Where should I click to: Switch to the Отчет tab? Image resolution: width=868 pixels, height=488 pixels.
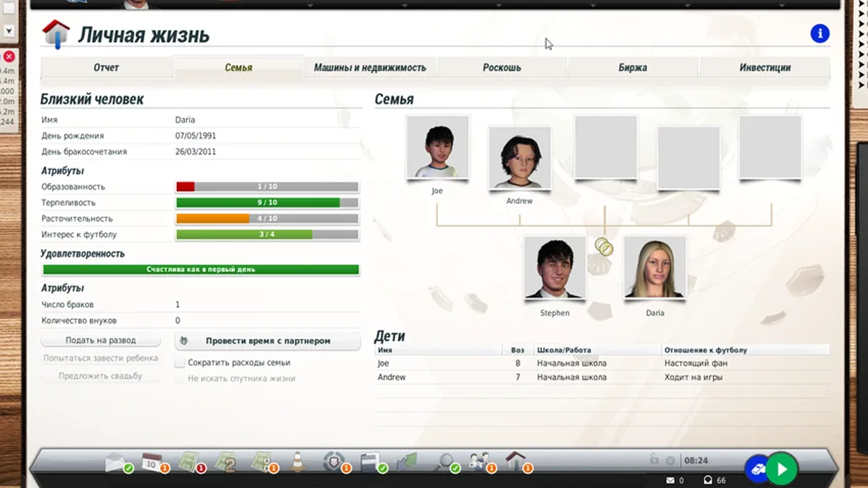click(106, 67)
